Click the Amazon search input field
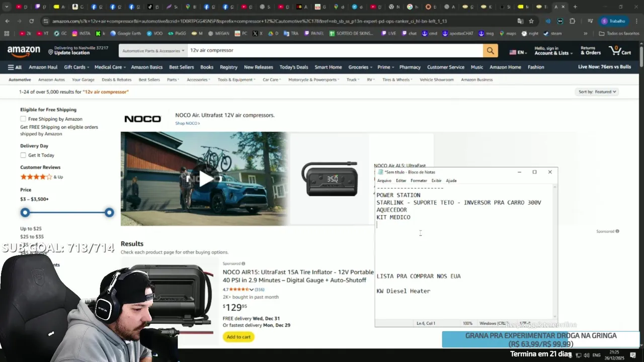Image resolution: width=644 pixels, height=362 pixels. pyautogui.click(x=335, y=50)
